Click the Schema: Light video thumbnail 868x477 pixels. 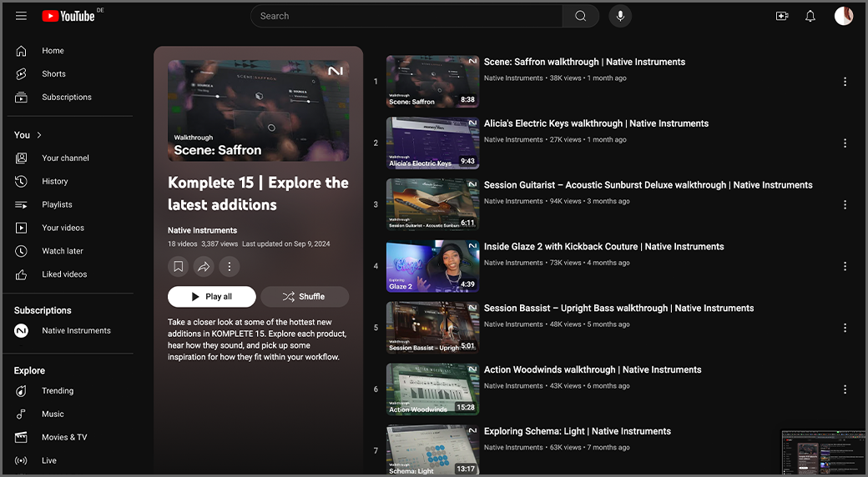432,449
